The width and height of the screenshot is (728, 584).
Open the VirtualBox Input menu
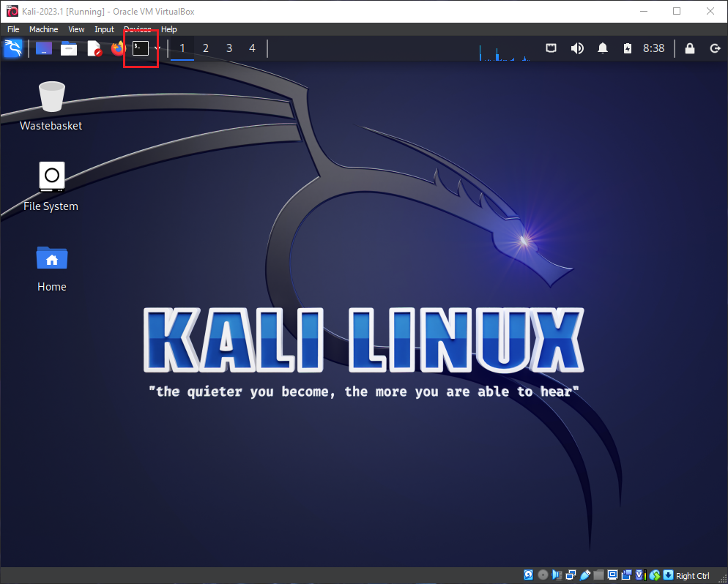pyautogui.click(x=104, y=29)
